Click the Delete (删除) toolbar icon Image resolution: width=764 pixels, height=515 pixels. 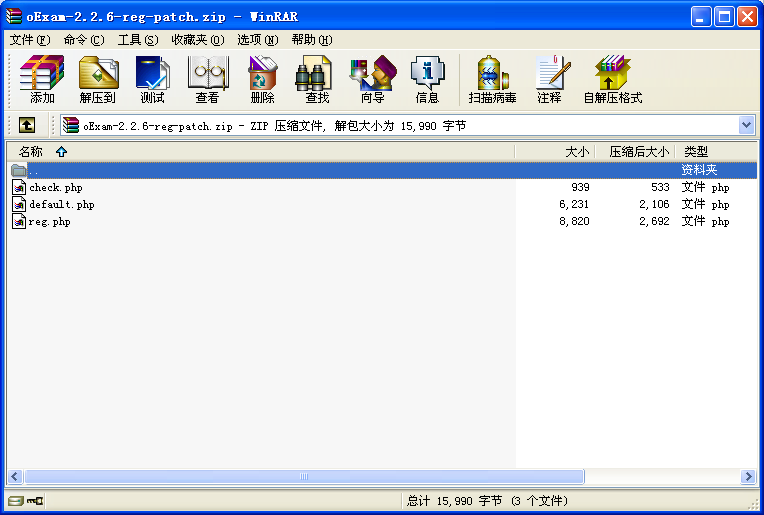point(263,79)
